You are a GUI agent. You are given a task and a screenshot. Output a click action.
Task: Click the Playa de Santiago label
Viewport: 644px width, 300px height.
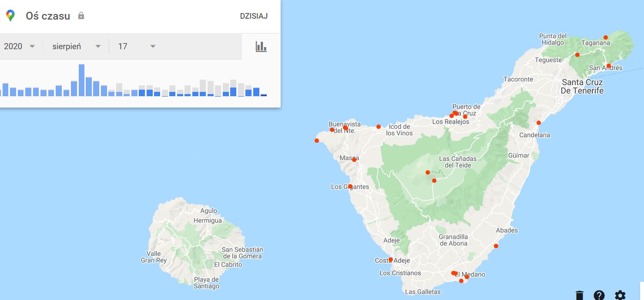coord(207,283)
